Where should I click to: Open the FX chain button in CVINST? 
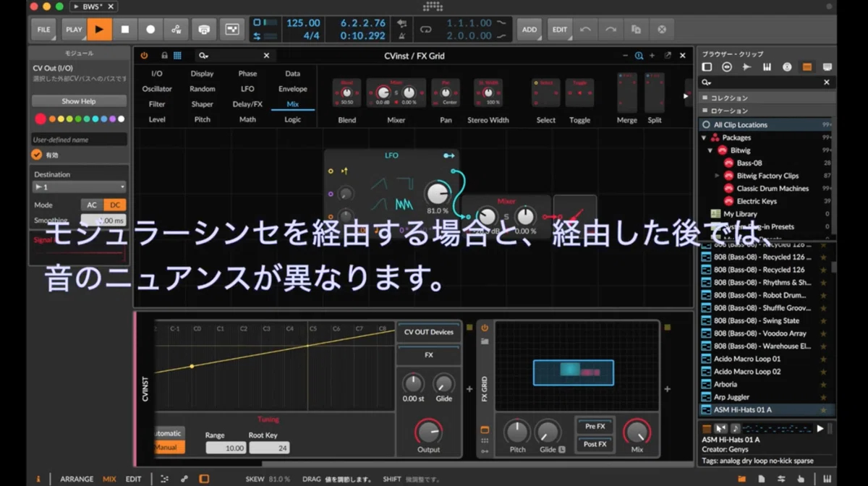[428, 355]
